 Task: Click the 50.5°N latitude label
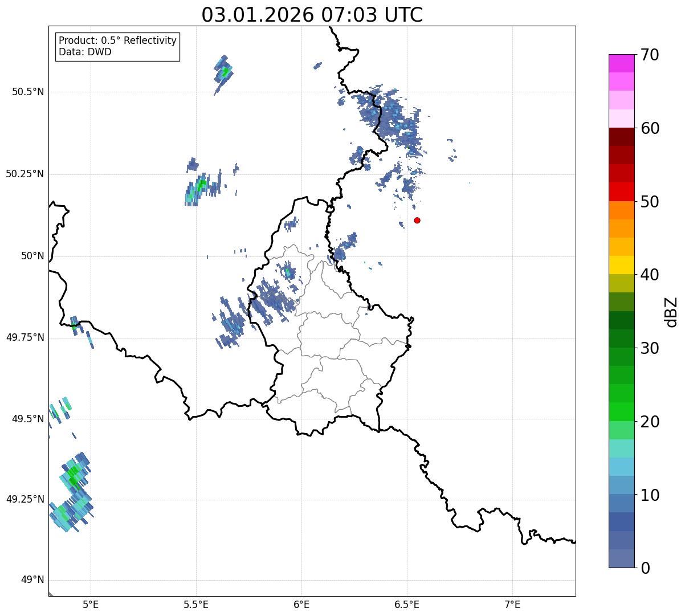coord(27,92)
